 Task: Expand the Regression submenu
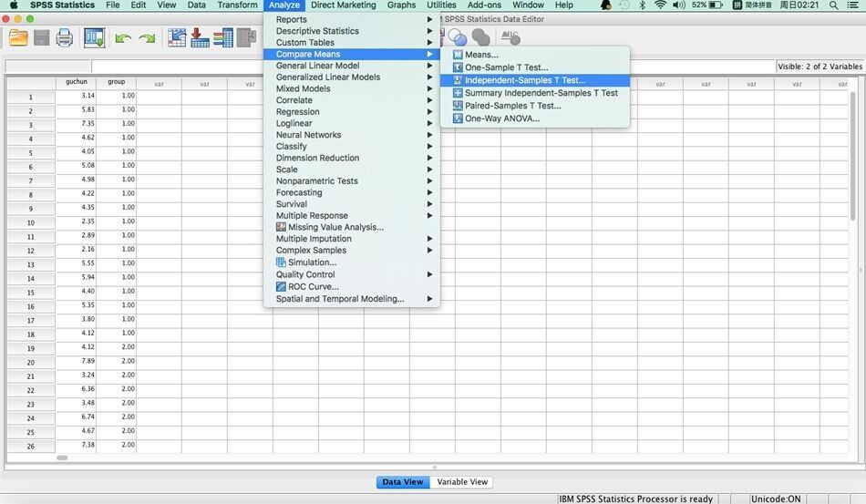[352, 112]
